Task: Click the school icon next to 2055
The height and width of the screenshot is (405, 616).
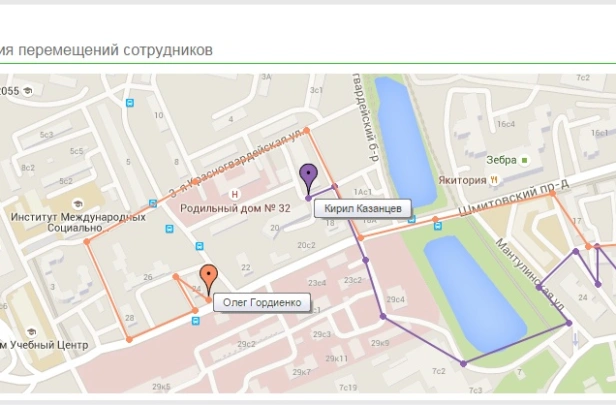Action: [28, 91]
